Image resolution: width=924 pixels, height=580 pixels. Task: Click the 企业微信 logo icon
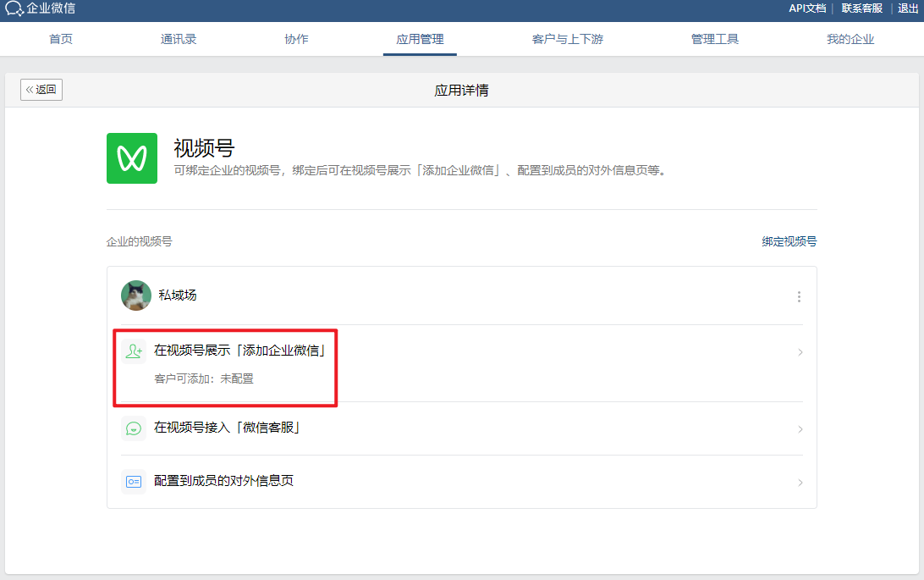(x=13, y=8)
